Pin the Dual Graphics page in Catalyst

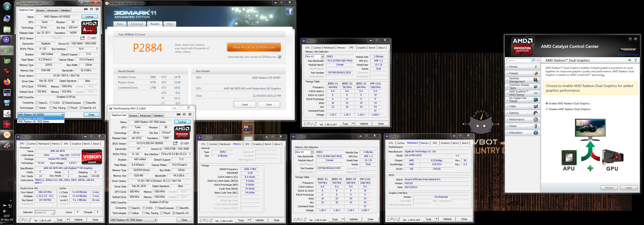pos(629,60)
